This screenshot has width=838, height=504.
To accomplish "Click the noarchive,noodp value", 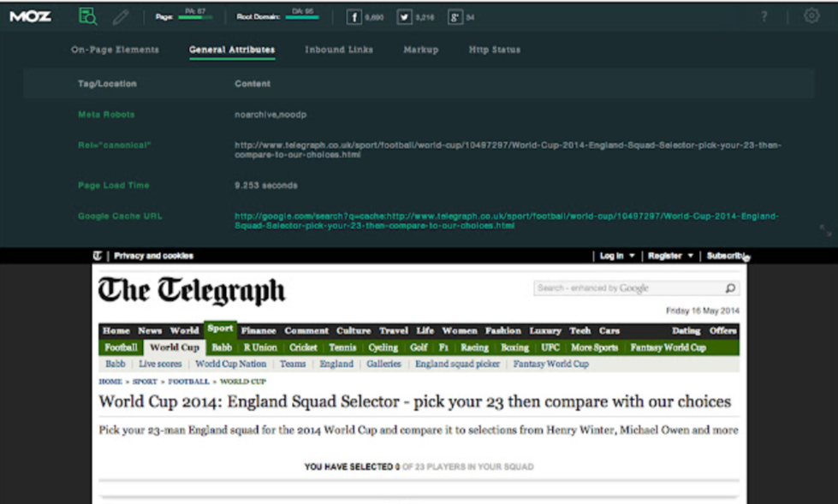I will pyautogui.click(x=270, y=115).
